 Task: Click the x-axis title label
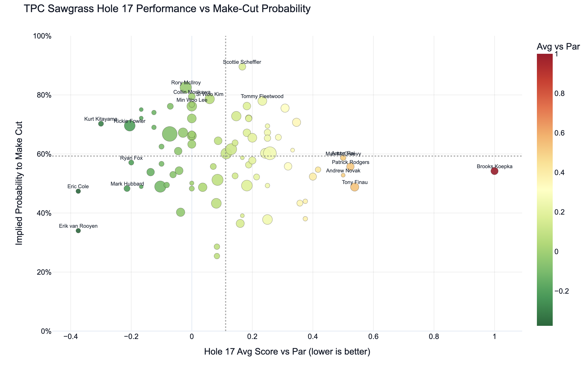point(287,352)
